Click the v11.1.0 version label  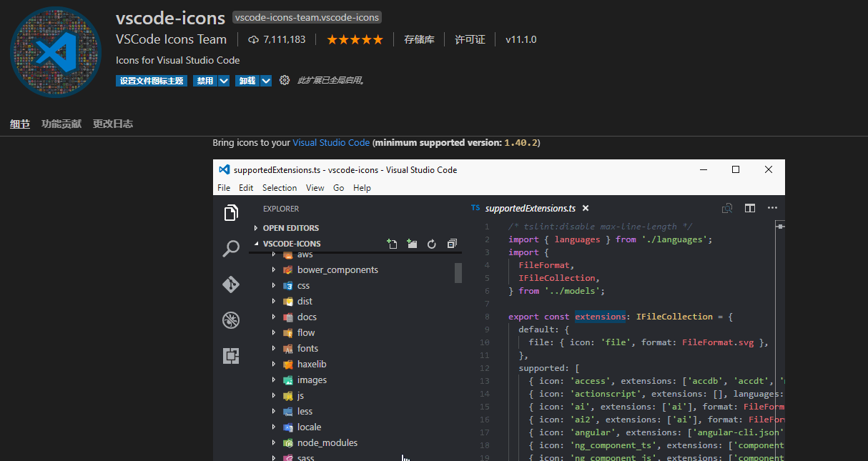(x=521, y=39)
